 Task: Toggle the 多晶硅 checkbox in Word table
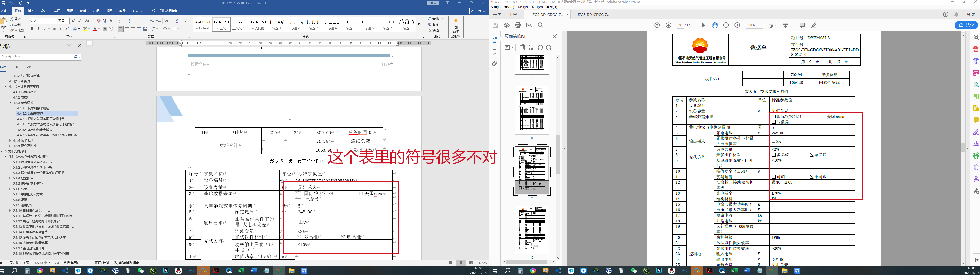coord(300,237)
